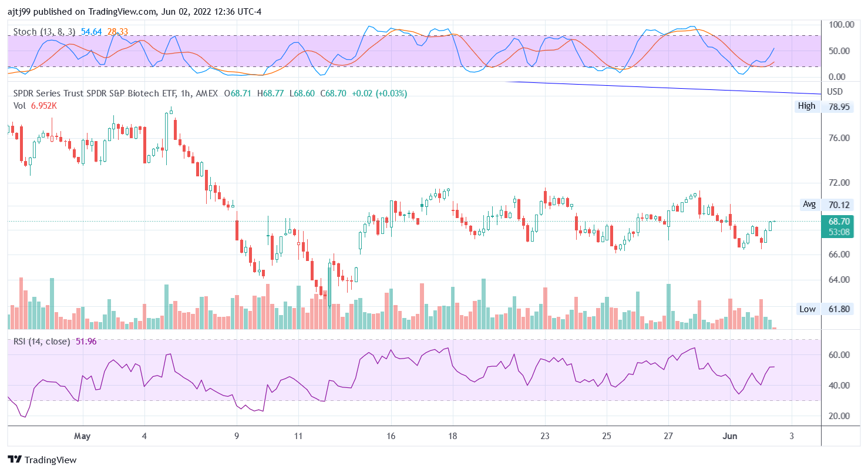Viewport: 868px width, 472px height.
Task: Click 60.00 on the RSI scale
Action: pos(840,355)
